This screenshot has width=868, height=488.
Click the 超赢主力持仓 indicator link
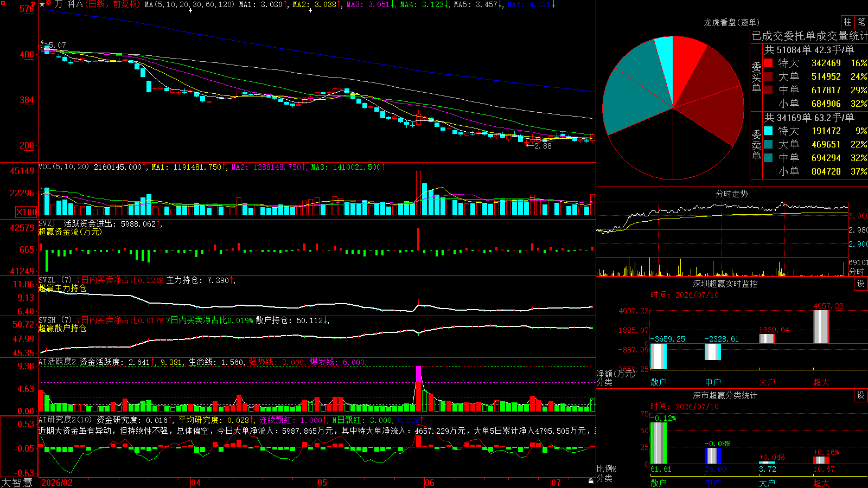pos(62,288)
